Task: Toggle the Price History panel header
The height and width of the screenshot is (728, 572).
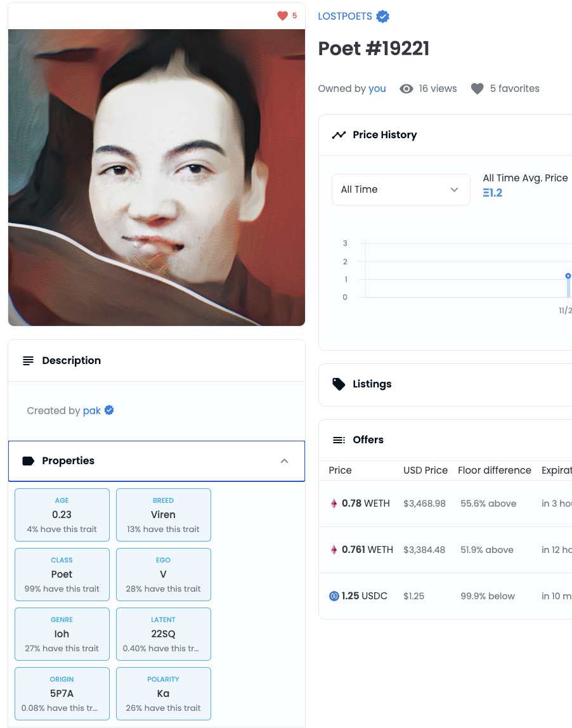Action: pyautogui.click(x=445, y=135)
